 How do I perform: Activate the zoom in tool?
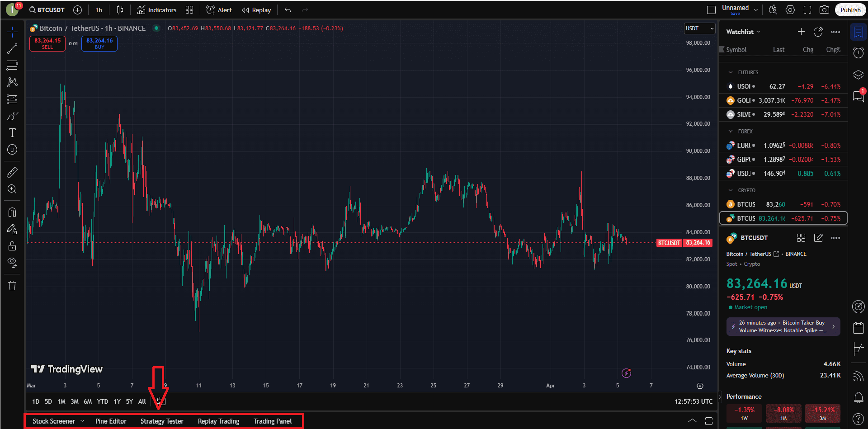12,189
